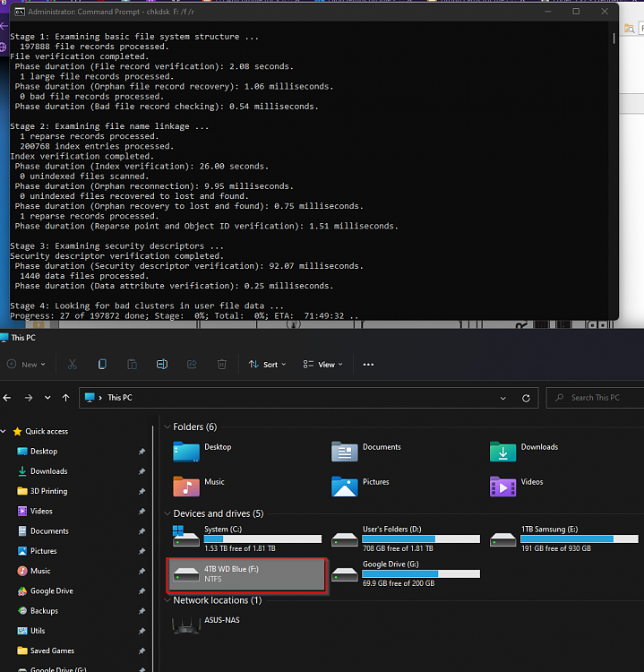Click the Share icon in toolbar
The image size is (644, 672).
pyautogui.click(x=192, y=365)
